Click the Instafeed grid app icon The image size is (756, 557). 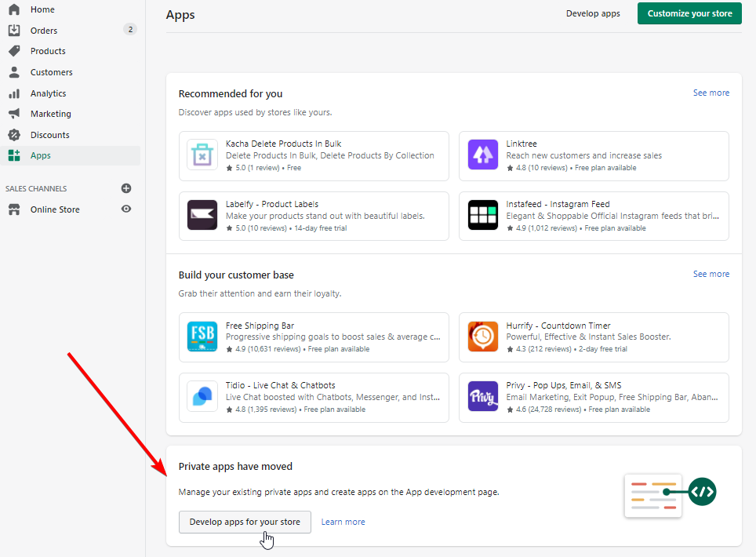482,215
